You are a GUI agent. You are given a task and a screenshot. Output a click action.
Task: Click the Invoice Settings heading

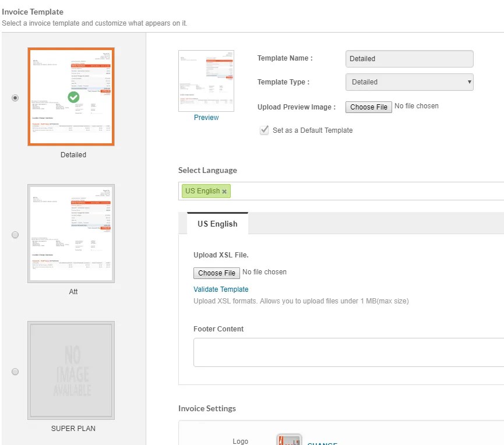[207, 408]
